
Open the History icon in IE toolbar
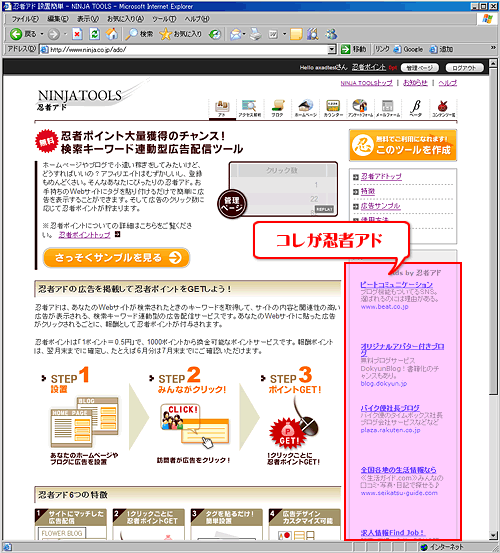tap(214, 34)
